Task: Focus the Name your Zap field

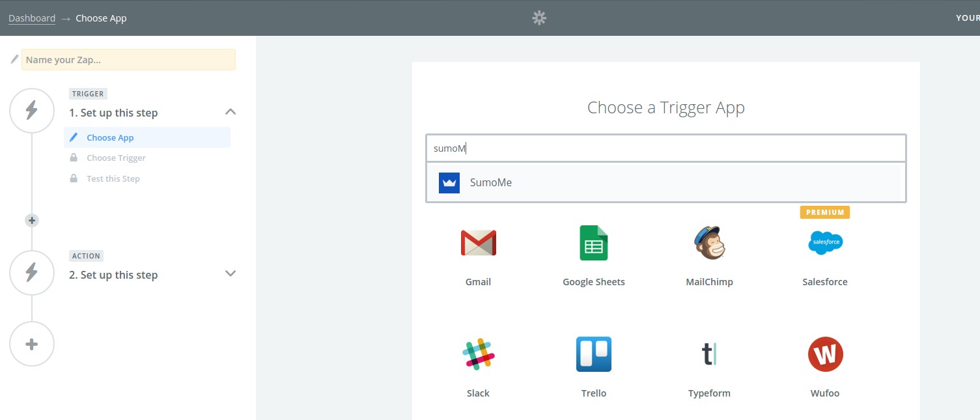Action: click(128, 59)
